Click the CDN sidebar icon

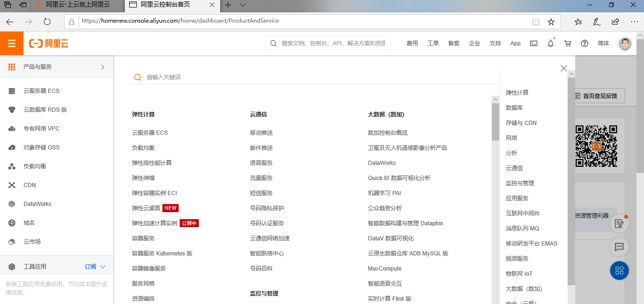click(12, 185)
